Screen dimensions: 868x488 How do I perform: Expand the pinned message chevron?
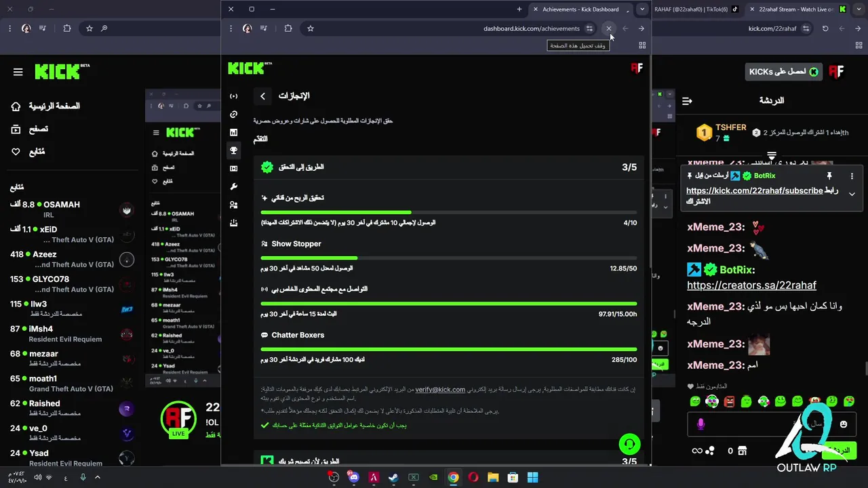[852, 194]
